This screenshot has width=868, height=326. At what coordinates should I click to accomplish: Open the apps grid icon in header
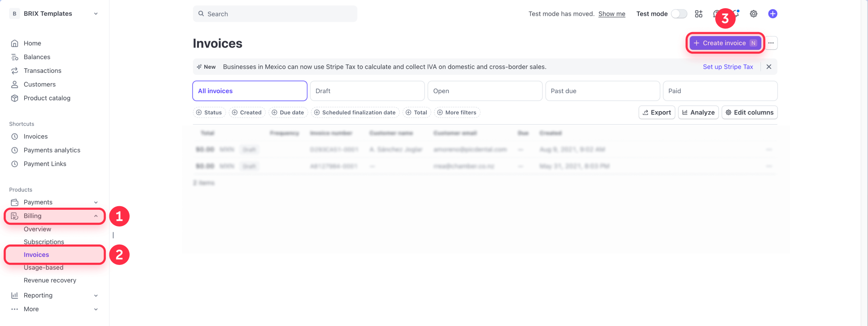coord(698,14)
